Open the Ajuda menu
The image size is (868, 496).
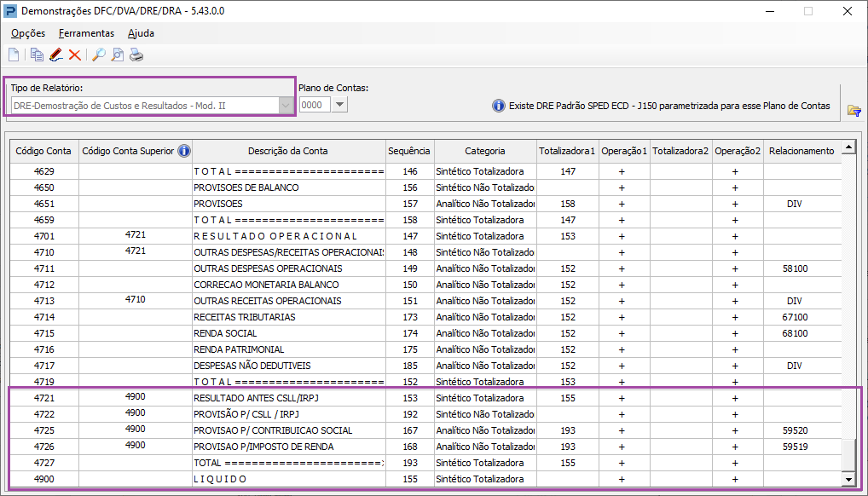(141, 33)
